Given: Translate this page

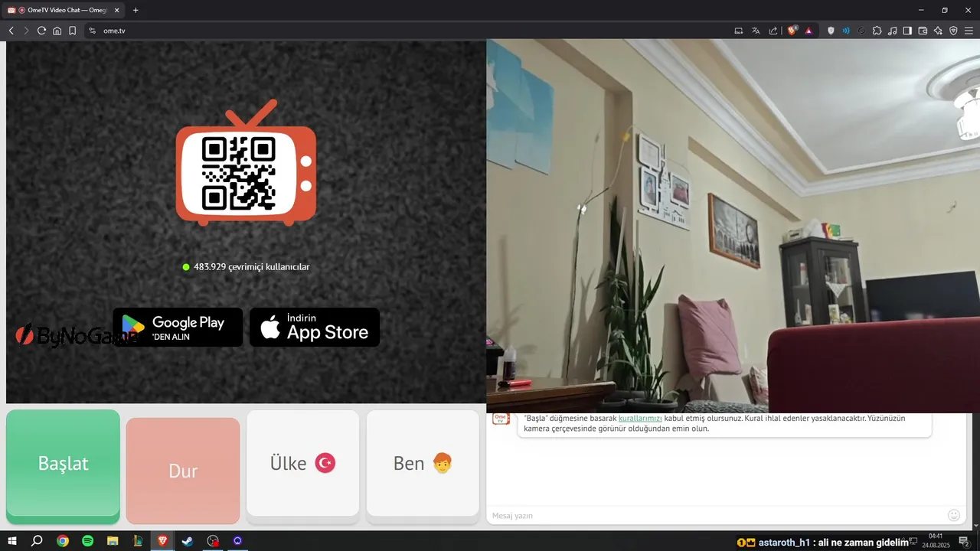Looking at the screenshot, I should [756, 31].
